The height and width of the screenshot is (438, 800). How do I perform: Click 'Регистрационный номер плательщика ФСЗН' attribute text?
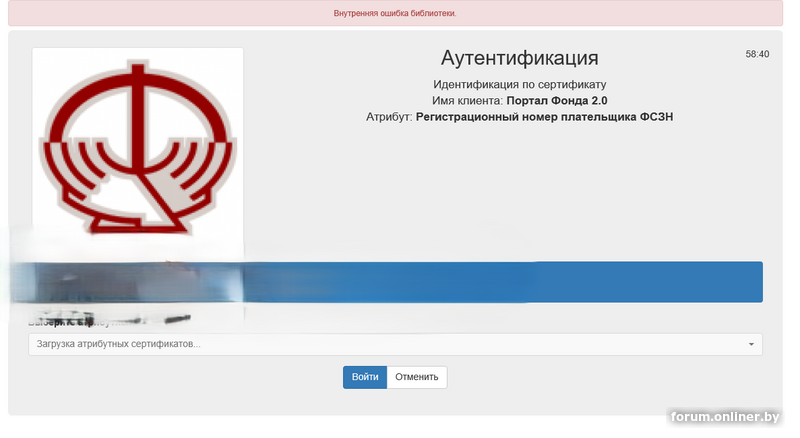544,117
